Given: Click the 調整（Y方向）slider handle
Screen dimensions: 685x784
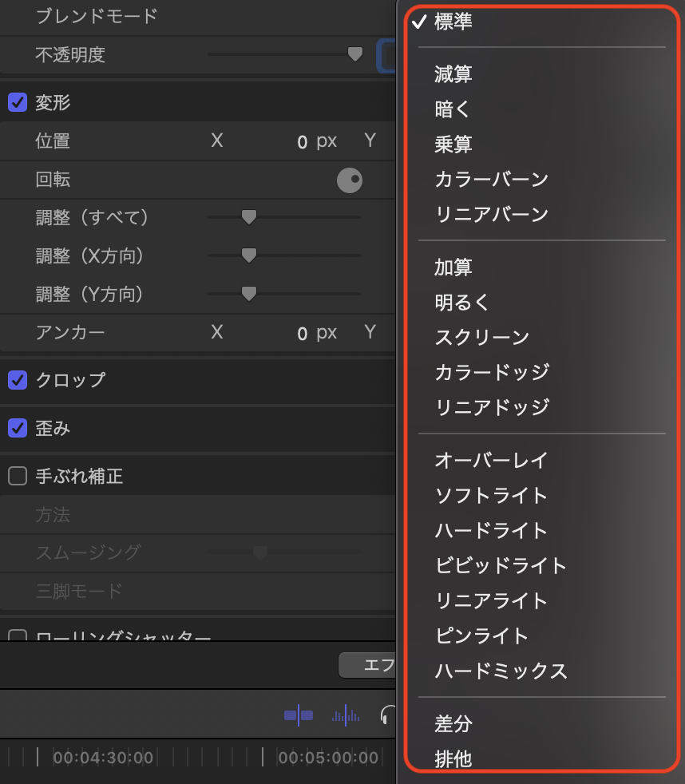Looking at the screenshot, I should click(249, 294).
